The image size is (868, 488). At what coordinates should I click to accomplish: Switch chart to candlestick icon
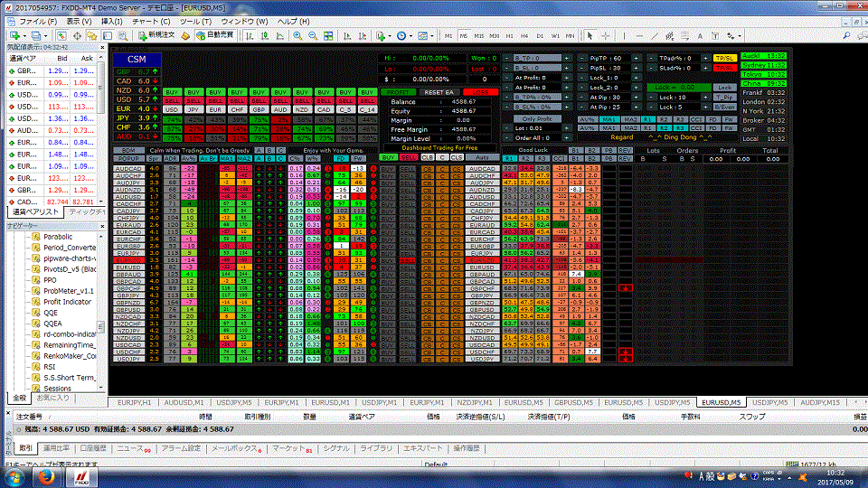(265, 36)
